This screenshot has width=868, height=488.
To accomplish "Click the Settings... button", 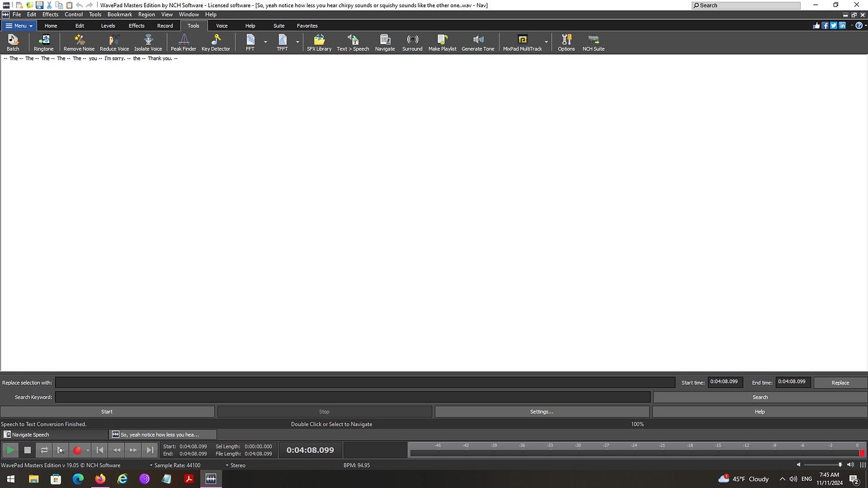I will click(542, 412).
